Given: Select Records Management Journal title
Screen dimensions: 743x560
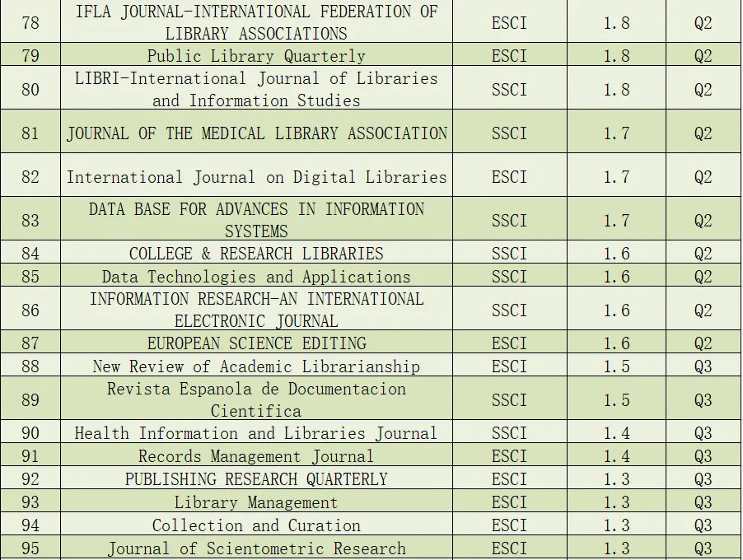Looking at the screenshot, I should 256,456.
